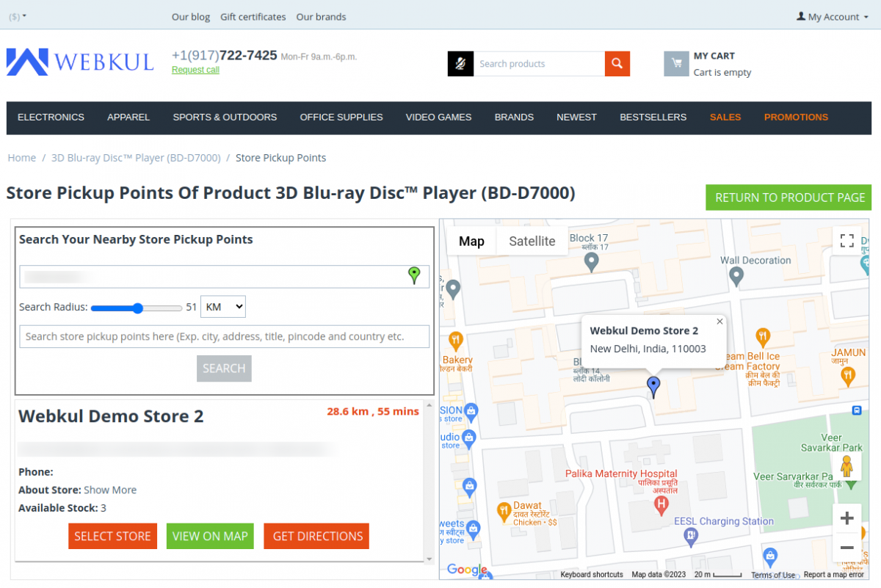Open the Office Supplies menu
881x588 pixels.
pyautogui.click(x=341, y=117)
